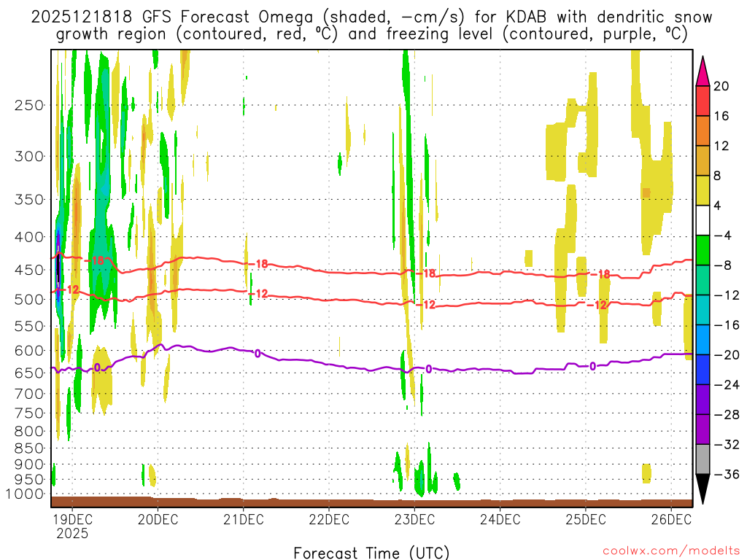Click the -18 contour label near 23DEC

427,273
